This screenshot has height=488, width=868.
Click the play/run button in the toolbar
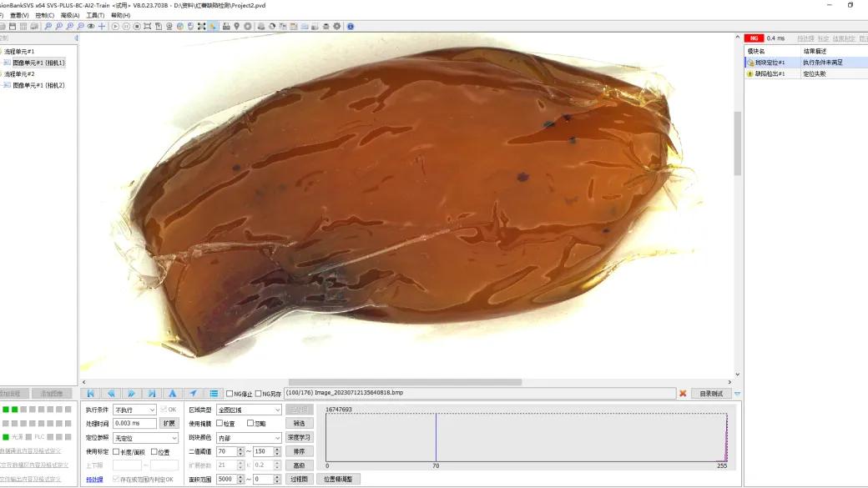[x=115, y=26]
